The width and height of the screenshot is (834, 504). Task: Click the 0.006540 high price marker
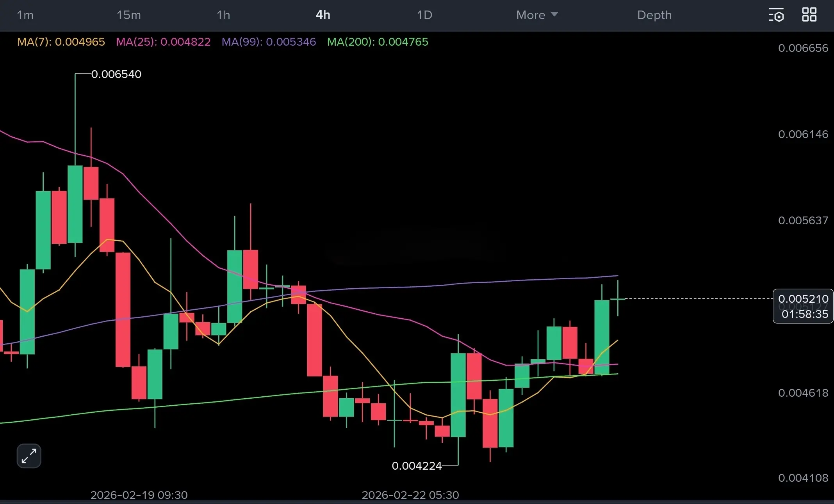point(116,74)
